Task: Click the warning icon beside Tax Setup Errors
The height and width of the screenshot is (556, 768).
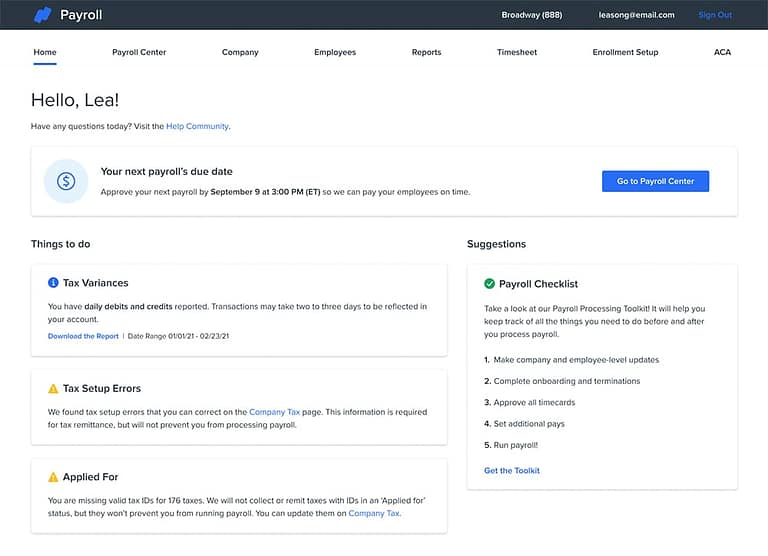Action: coord(53,388)
